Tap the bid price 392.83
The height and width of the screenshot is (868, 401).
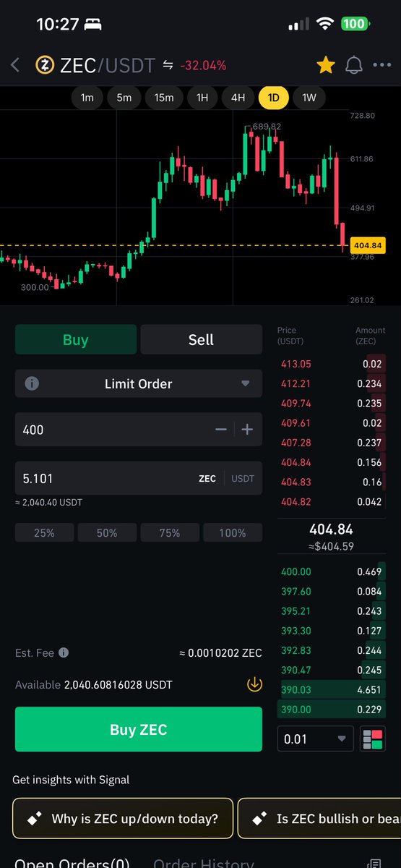(296, 650)
